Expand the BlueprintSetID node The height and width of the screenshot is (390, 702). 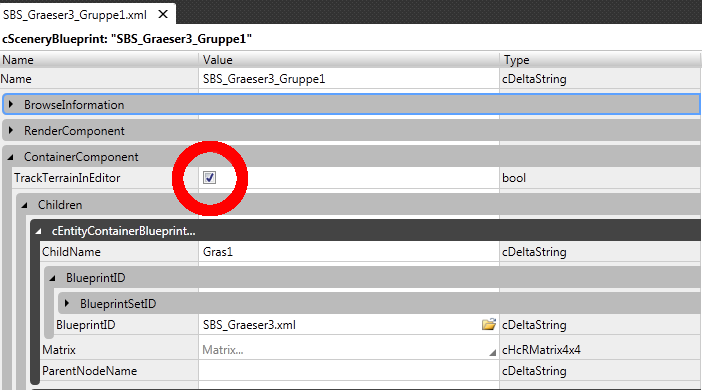(67, 304)
